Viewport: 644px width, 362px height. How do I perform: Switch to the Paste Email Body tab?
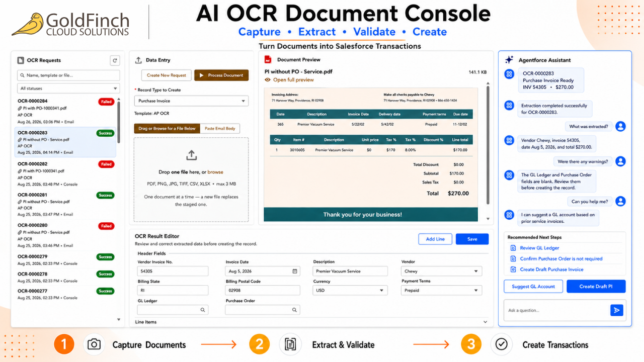[220, 129]
